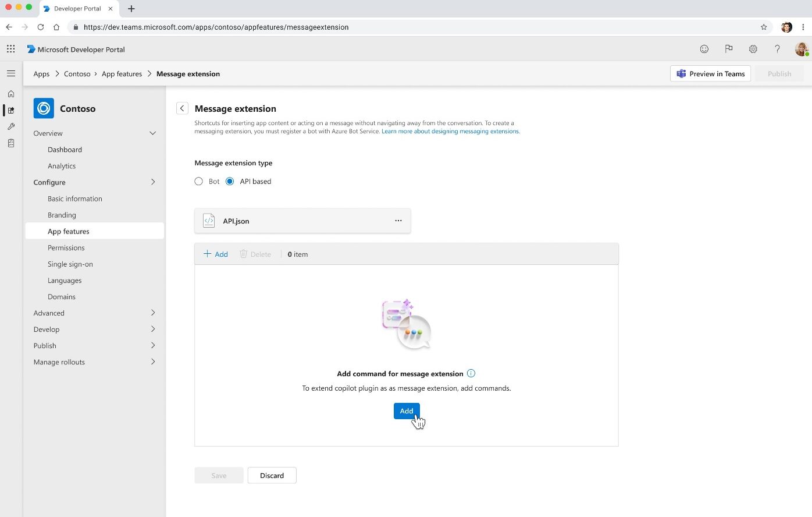The width and height of the screenshot is (812, 517).
Task: Go back in browser history
Action: point(9,27)
